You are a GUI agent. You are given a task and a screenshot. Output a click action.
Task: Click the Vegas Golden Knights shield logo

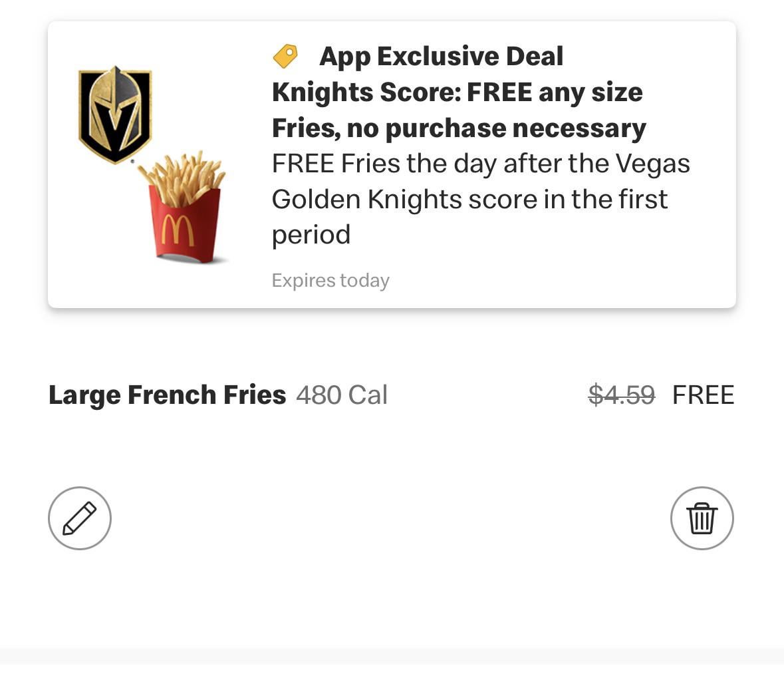115,114
